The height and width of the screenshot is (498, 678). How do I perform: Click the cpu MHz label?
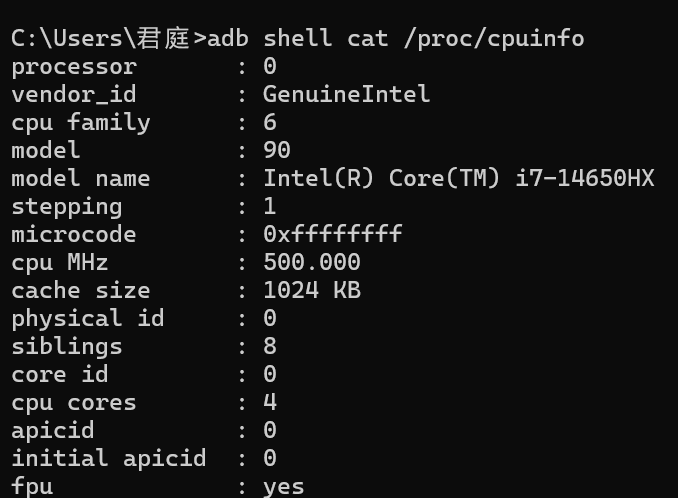(x=59, y=262)
